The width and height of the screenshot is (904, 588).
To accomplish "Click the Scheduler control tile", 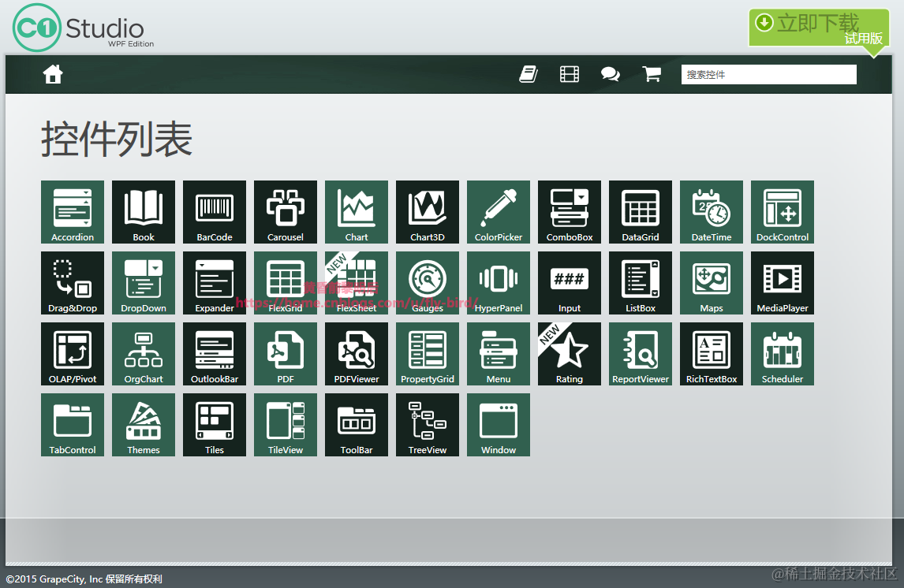I will [783, 354].
